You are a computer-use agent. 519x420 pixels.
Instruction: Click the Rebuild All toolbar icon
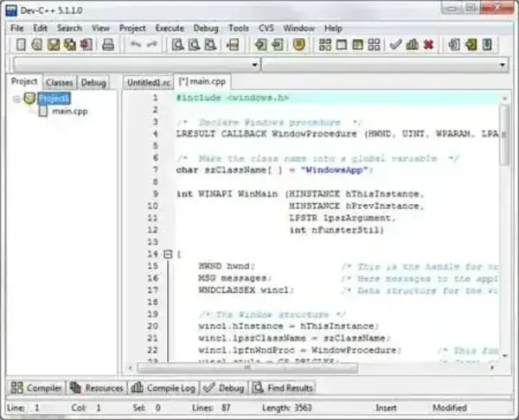pos(374,44)
